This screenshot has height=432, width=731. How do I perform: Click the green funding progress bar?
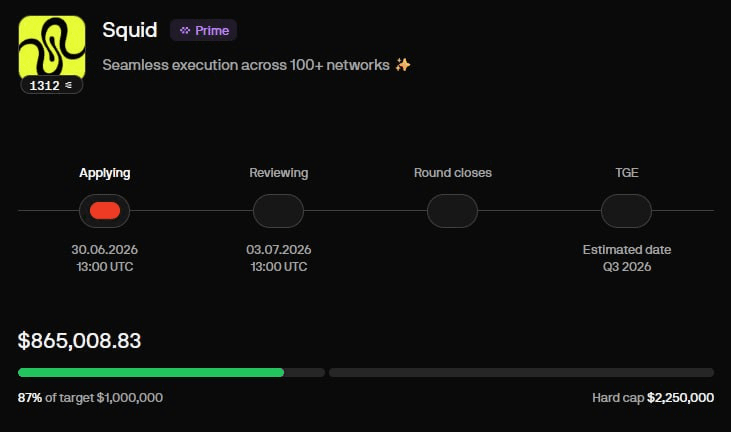click(x=151, y=372)
